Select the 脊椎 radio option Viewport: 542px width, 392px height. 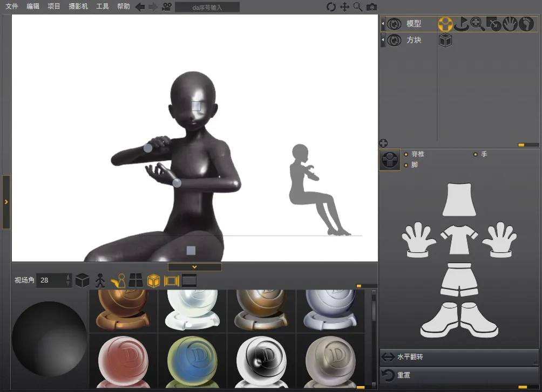tap(406, 154)
